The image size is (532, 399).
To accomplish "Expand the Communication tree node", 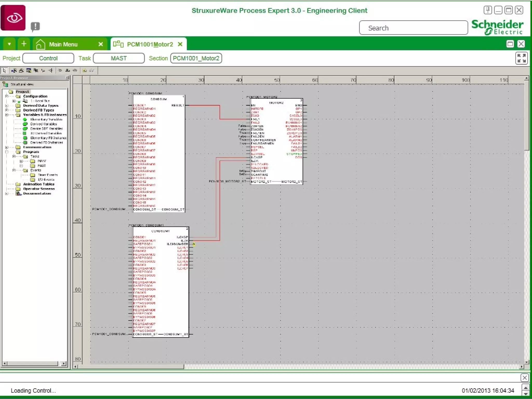I will pyautogui.click(x=7, y=147).
